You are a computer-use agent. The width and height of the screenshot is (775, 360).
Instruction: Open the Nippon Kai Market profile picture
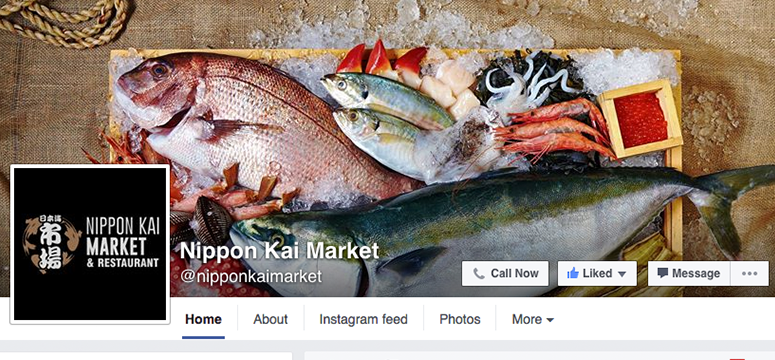[x=90, y=244]
